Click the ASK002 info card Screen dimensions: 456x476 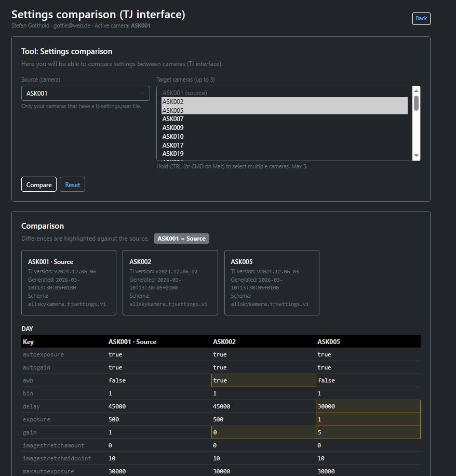click(170, 283)
